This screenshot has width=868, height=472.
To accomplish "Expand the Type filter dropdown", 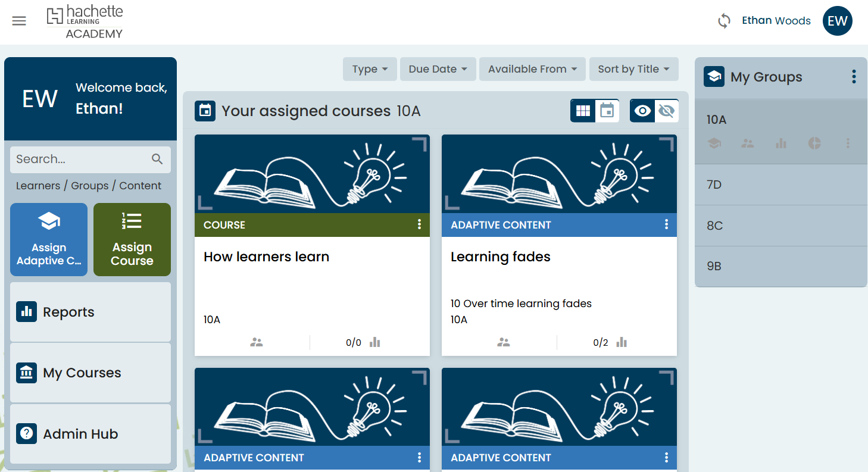I will 370,69.
